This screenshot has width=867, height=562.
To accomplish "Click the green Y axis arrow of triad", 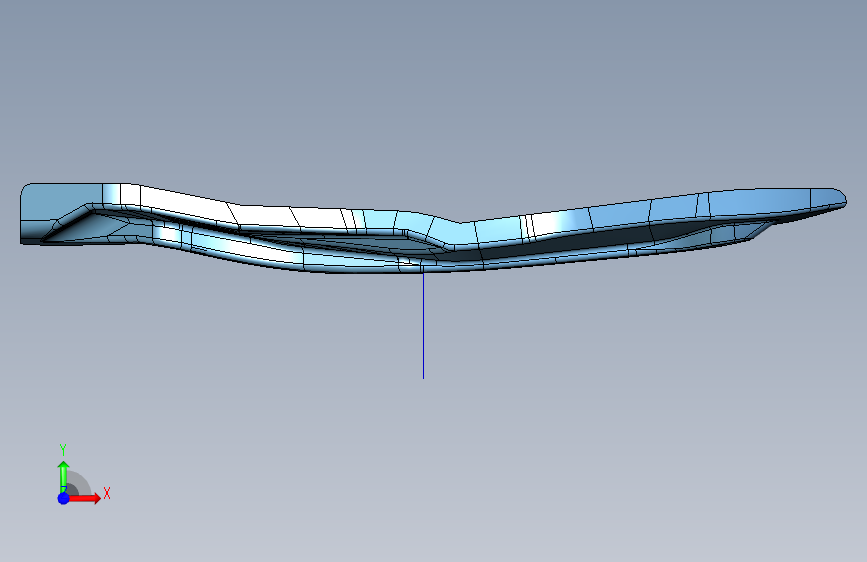I will click(64, 475).
